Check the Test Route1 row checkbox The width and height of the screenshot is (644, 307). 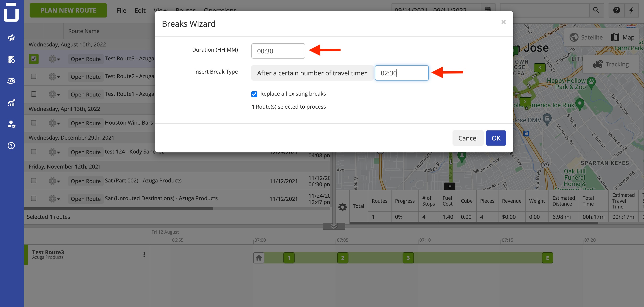(x=33, y=94)
